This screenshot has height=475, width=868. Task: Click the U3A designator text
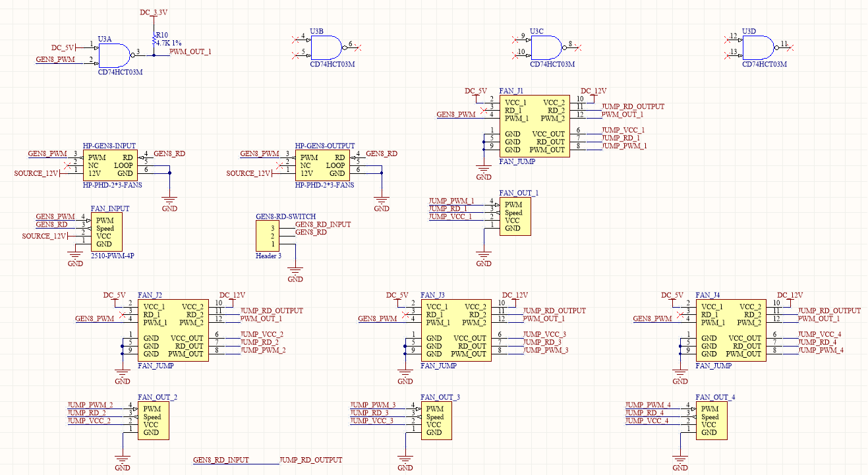pos(104,40)
